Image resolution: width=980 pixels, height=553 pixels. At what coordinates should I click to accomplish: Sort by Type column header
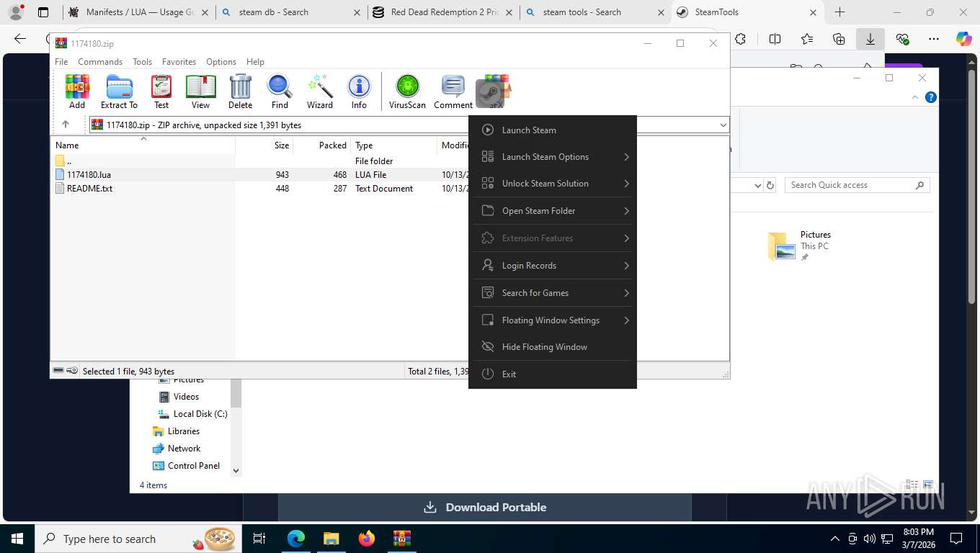393,145
